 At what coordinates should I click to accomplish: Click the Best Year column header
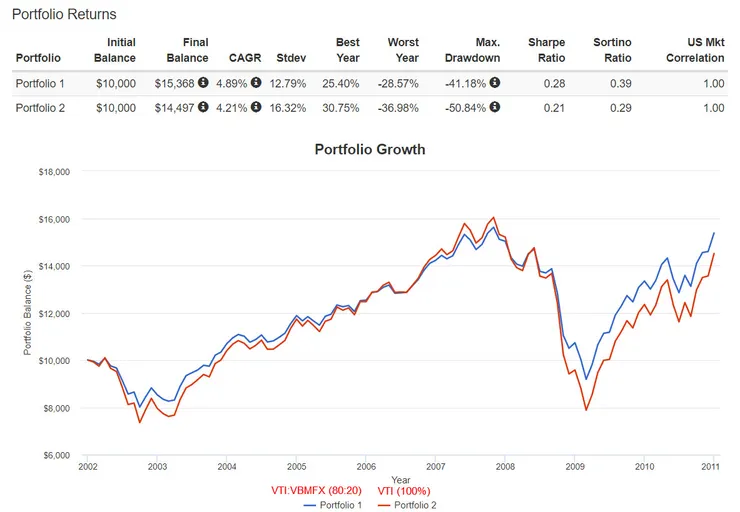tap(347, 50)
